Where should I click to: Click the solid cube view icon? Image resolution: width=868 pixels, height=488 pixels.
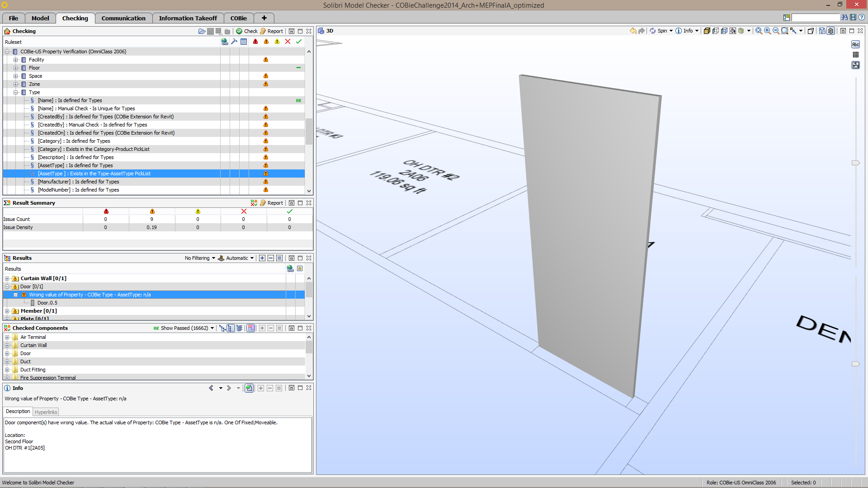pyautogui.click(x=707, y=31)
